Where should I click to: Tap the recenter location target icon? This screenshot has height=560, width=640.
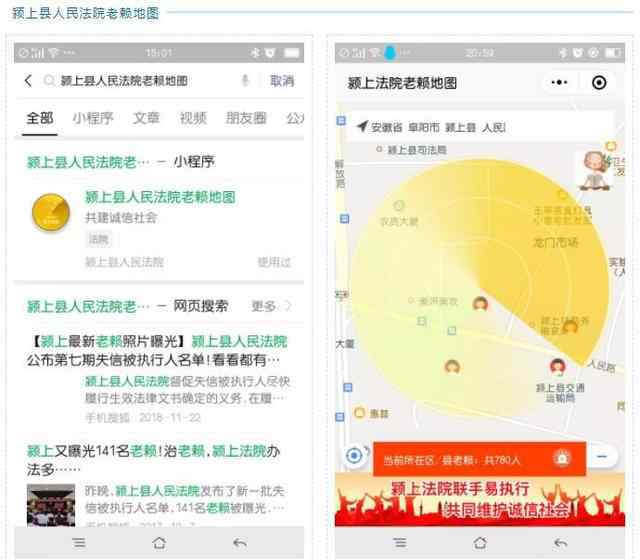tap(354, 455)
